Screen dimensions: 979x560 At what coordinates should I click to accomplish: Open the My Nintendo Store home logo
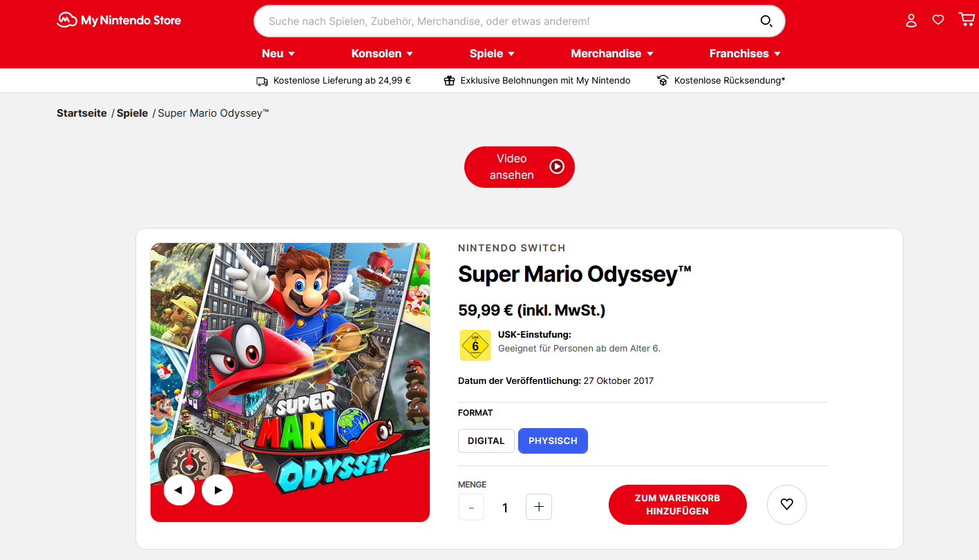(119, 20)
